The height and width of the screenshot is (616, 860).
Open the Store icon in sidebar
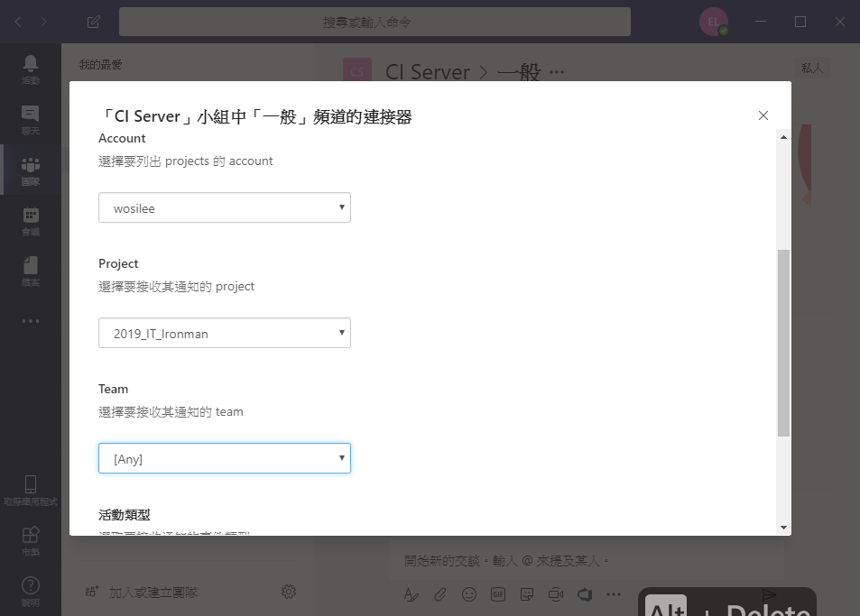[x=30, y=541]
